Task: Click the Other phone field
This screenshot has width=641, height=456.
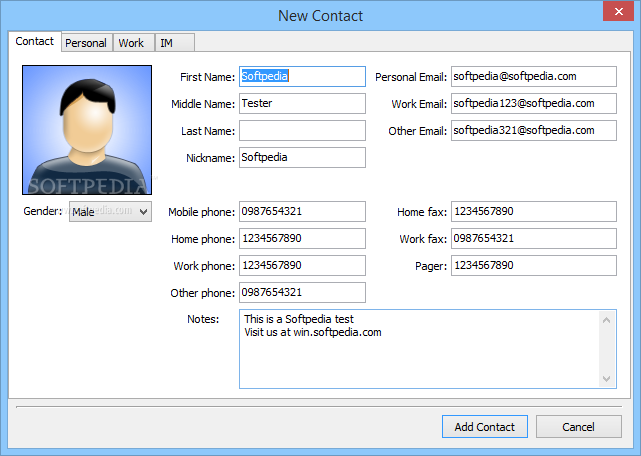Action: coord(303,292)
